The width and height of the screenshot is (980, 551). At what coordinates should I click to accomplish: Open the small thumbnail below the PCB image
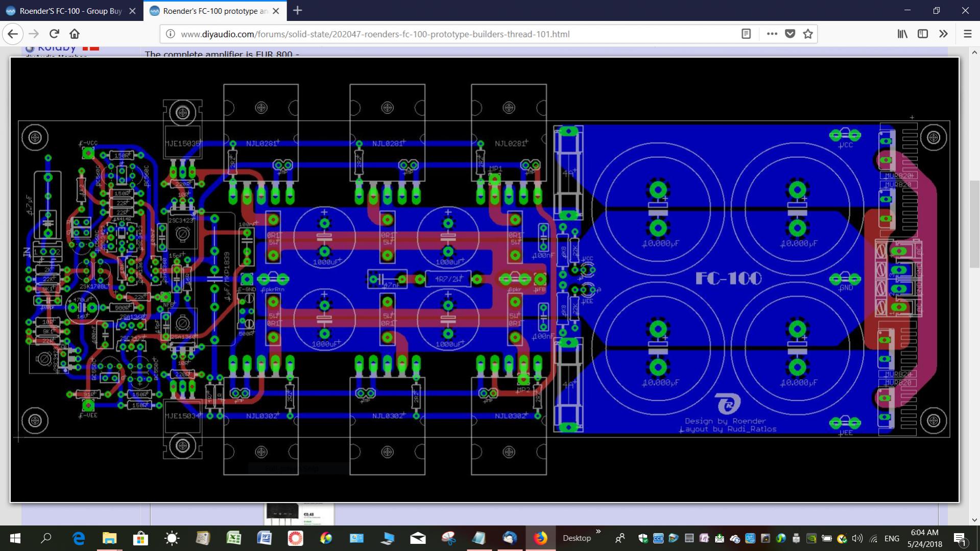[x=299, y=514]
